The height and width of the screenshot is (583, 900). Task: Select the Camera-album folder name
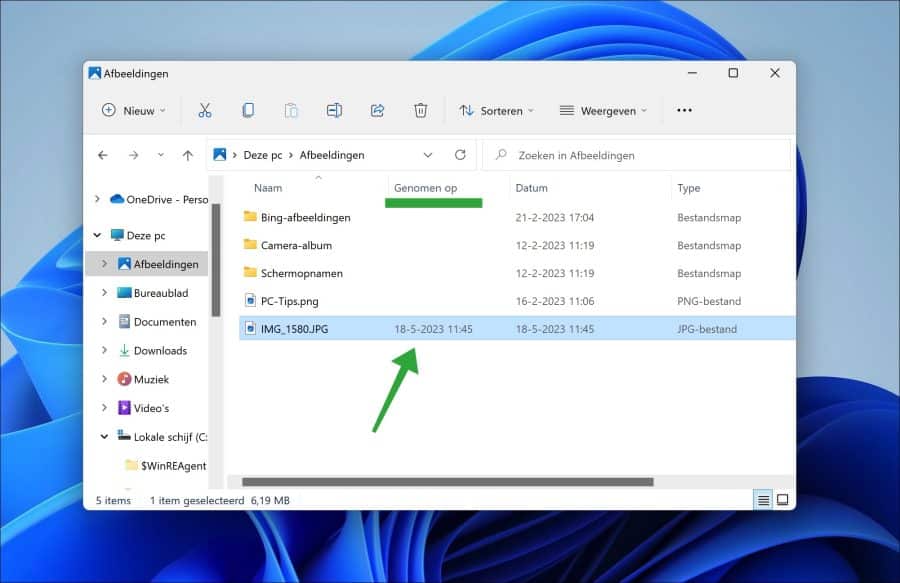tap(296, 245)
